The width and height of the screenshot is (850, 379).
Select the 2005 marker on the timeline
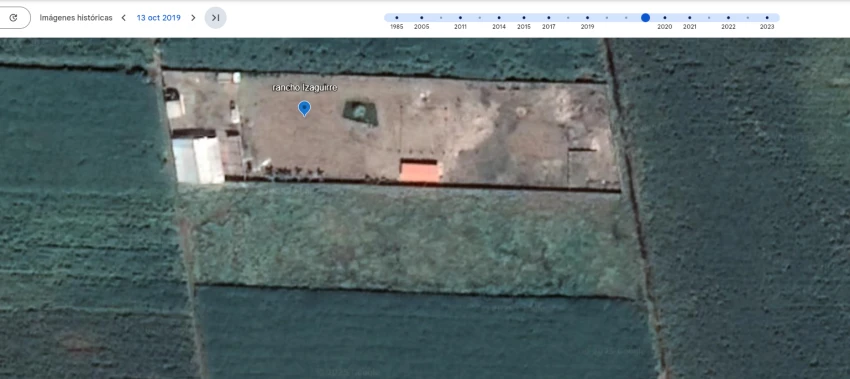(421, 18)
